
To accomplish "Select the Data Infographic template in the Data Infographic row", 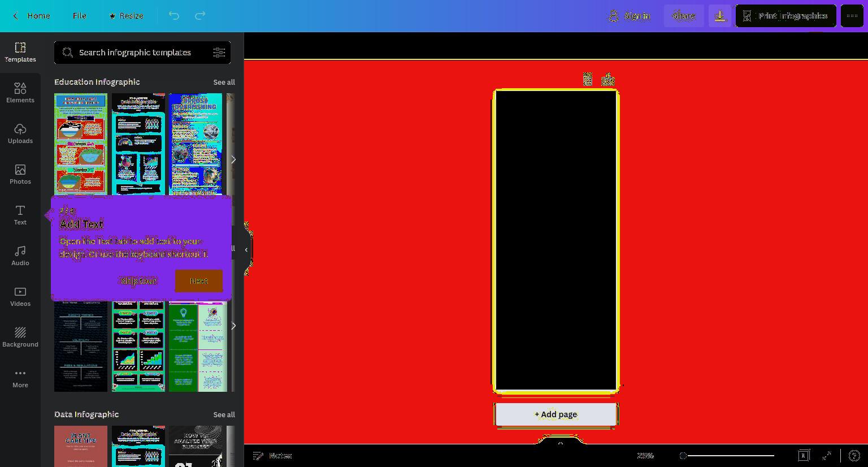I will point(138,447).
